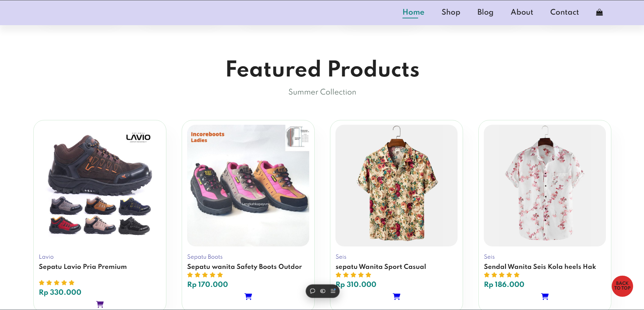Add Sepatu Lavio Pria Premium to cart
This screenshot has height=310, width=644.
point(100,304)
